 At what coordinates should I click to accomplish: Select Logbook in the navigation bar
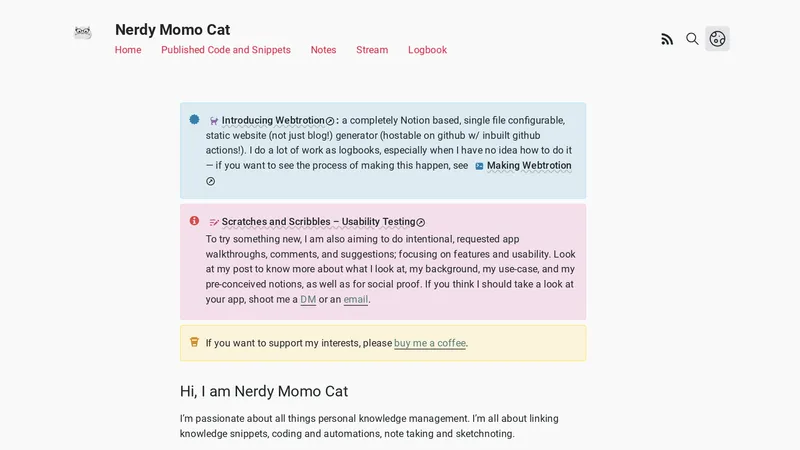click(427, 50)
